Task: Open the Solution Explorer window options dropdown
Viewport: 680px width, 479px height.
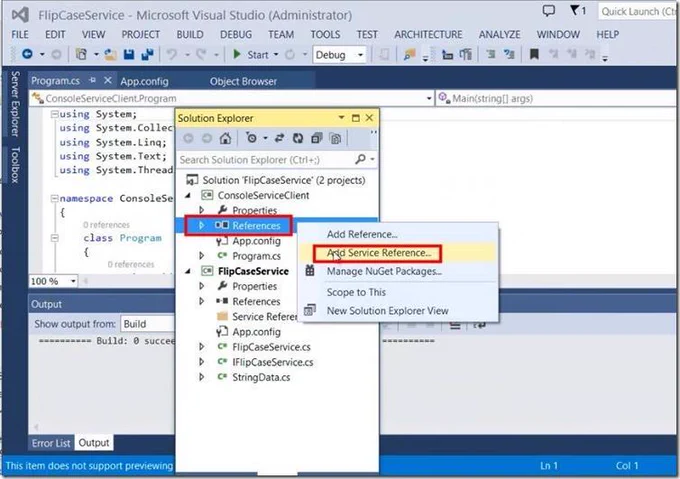Action: pos(341,118)
